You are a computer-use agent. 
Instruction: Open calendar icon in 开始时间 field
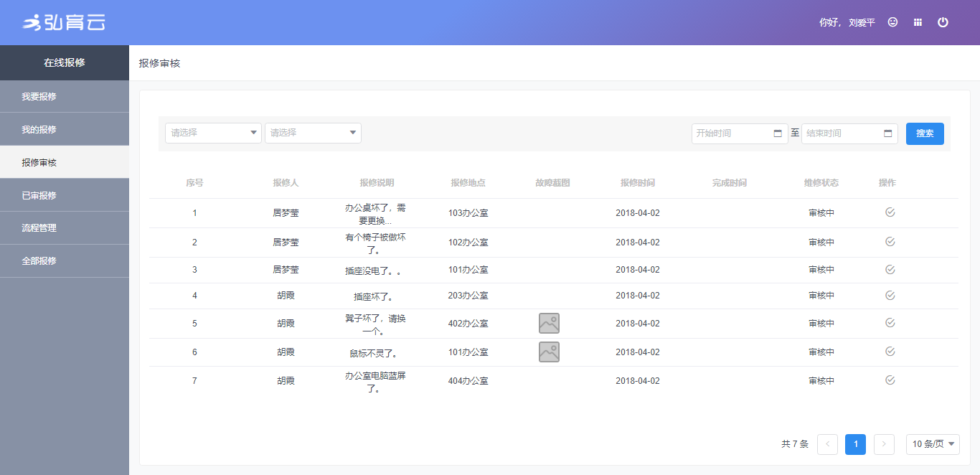(778, 133)
